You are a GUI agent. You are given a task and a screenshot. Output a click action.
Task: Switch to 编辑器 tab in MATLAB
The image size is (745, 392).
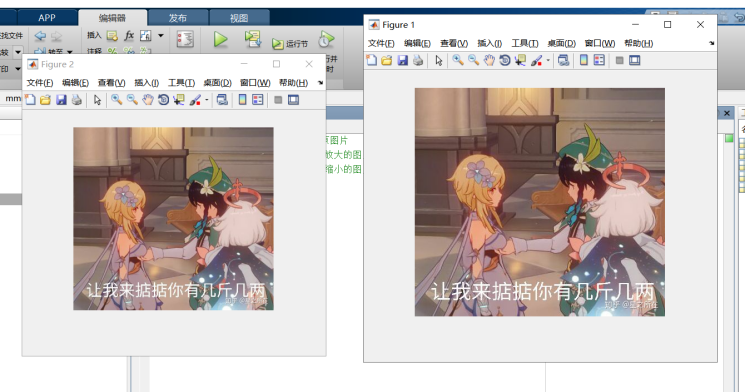coord(112,18)
